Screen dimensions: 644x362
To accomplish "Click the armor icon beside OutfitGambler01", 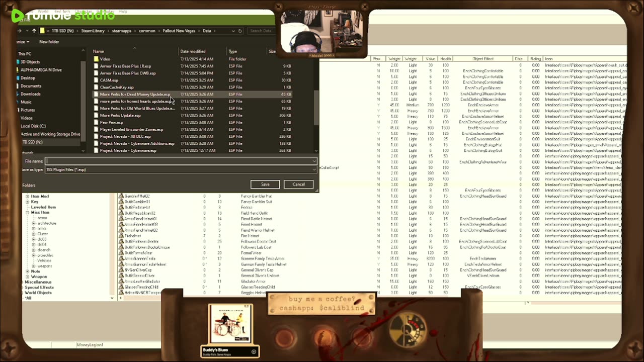I will tap(121, 202).
